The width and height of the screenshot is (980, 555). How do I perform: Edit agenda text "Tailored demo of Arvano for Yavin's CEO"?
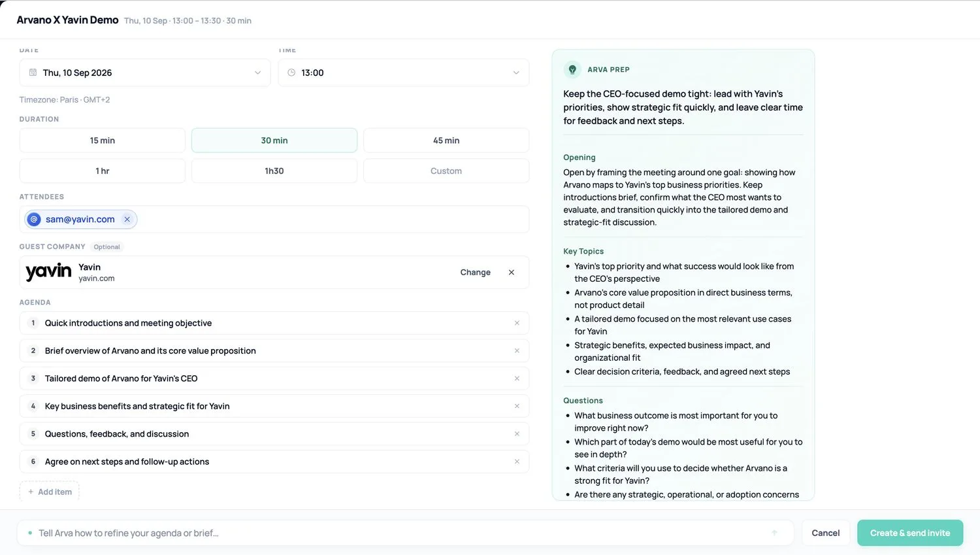122,378
